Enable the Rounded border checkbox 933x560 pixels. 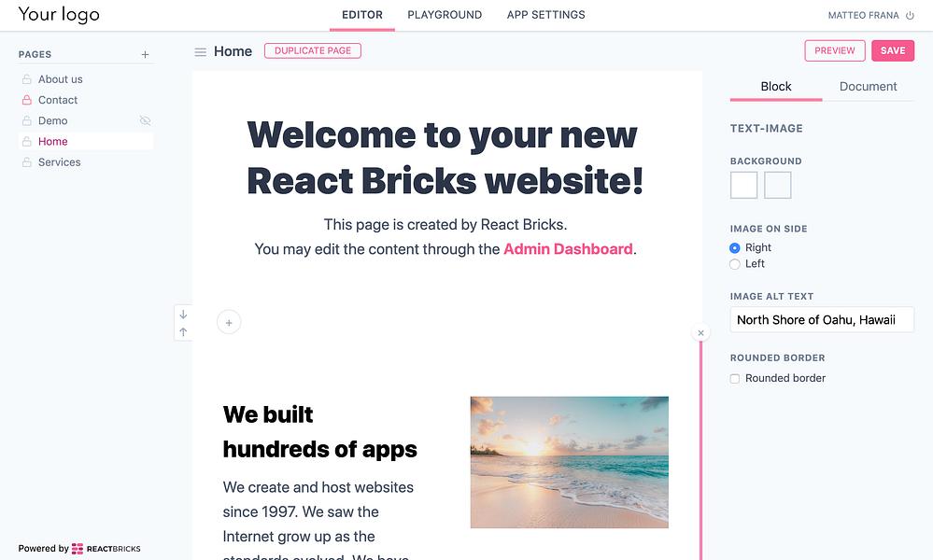(735, 379)
